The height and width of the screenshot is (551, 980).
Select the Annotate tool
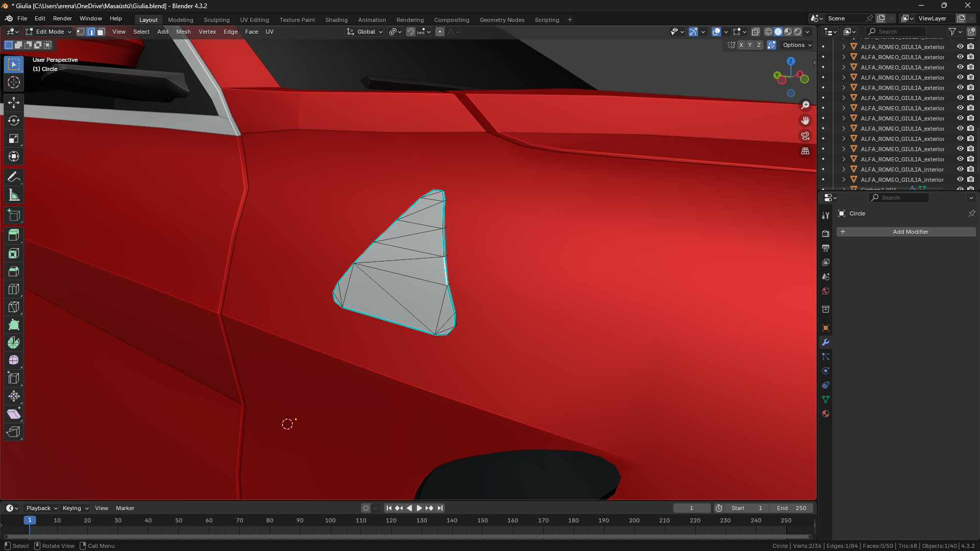14,177
